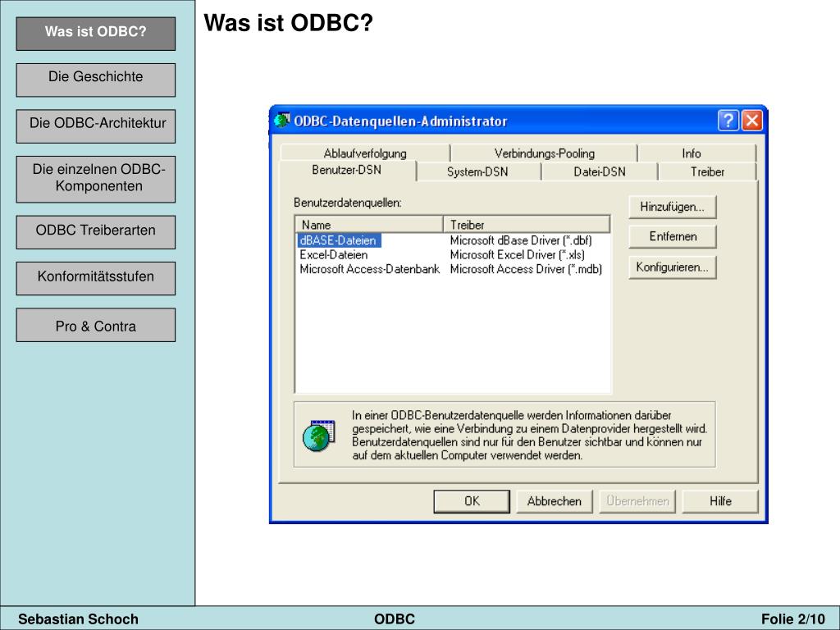This screenshot has height=630, width=840.
Task: Go to the Pro & Contra section
Action: point(96,325)
